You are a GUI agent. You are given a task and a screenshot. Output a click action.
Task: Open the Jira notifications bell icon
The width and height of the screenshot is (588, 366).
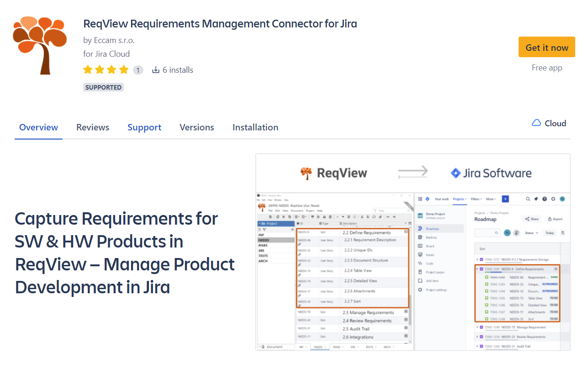[536, 199]
